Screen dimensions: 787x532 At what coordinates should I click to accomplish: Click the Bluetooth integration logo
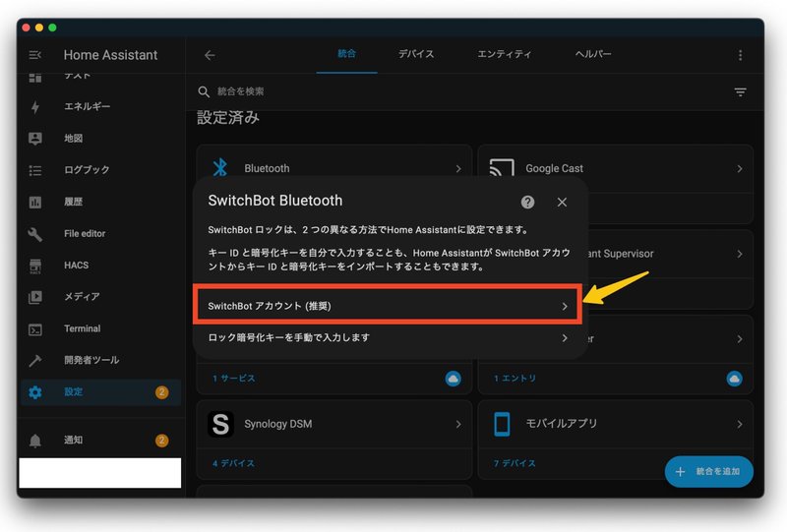[219, 167]
